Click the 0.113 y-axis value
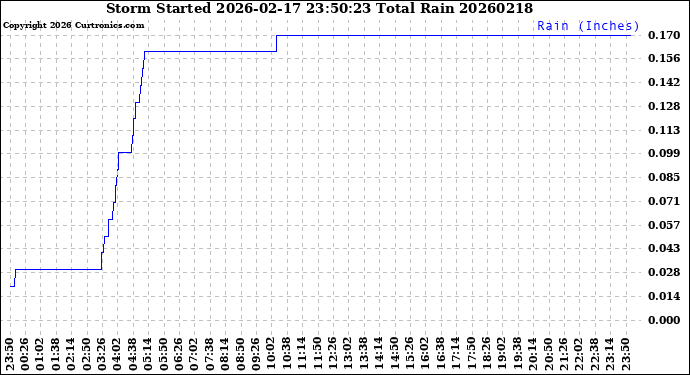 664,130
